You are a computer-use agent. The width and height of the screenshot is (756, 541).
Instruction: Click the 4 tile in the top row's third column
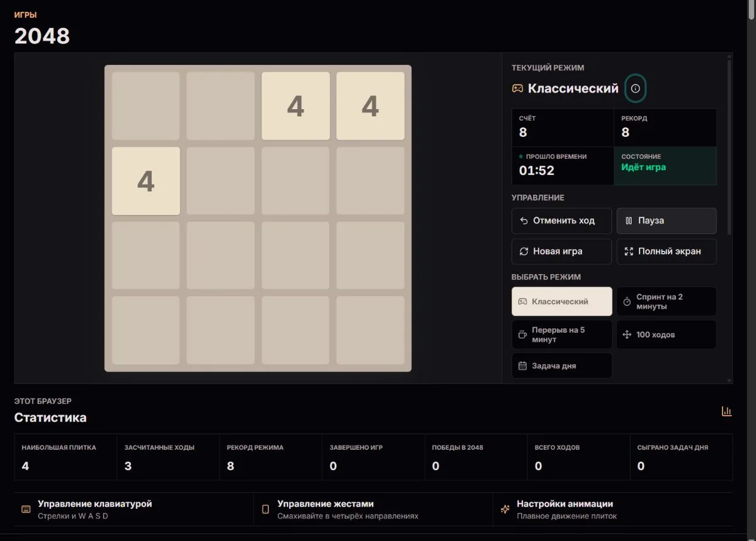point(295,106)
